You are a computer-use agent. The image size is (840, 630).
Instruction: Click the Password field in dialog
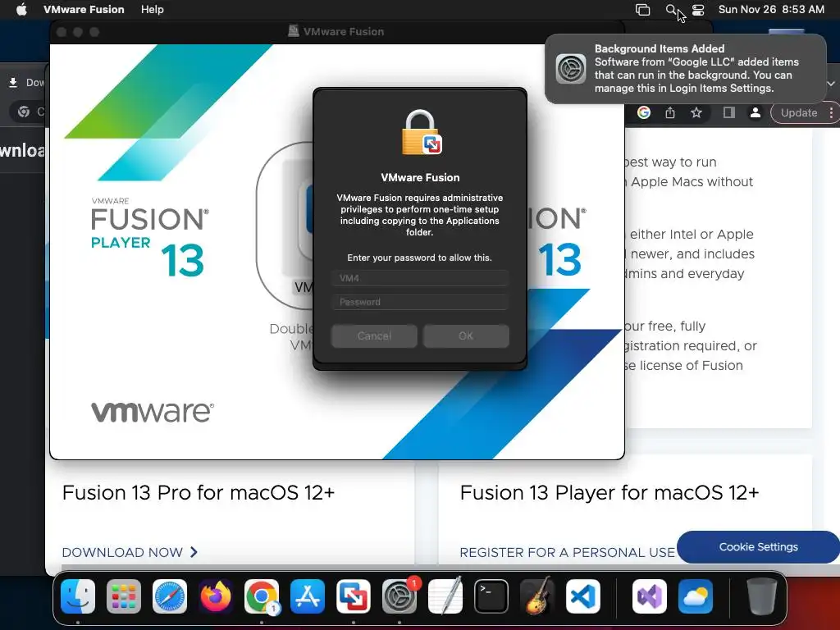420,302
